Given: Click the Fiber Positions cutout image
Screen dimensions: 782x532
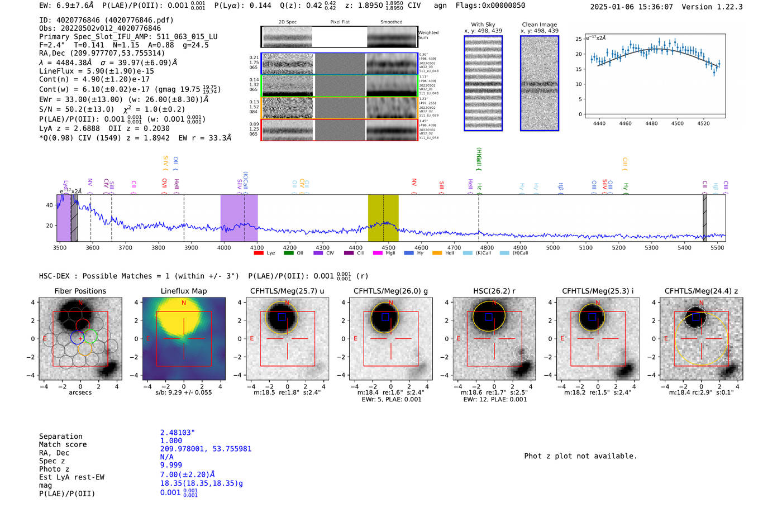Looking at the screenshot, I should tap(80, 339).
